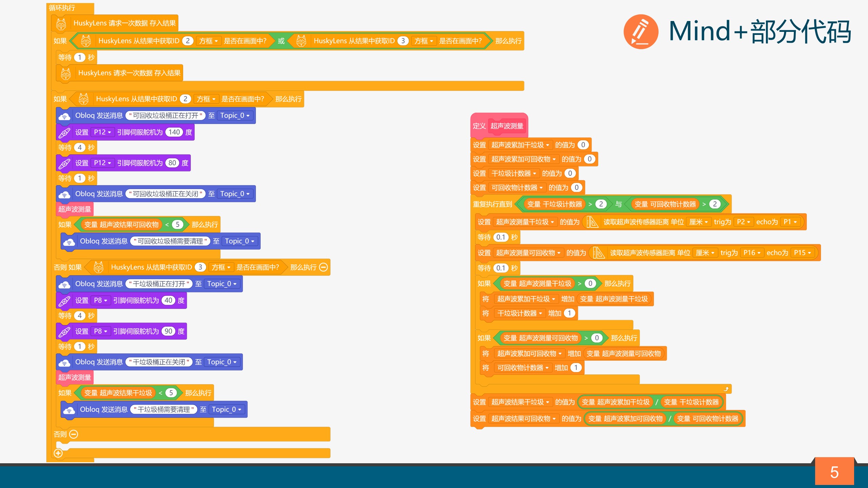Open the P16 trig pin dropdown
This screenshot has width=868, height=488.
(x=752, y=253)
